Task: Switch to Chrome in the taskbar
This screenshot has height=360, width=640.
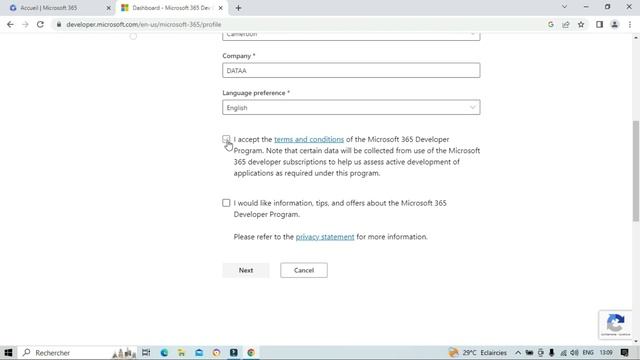Action: 251,353
